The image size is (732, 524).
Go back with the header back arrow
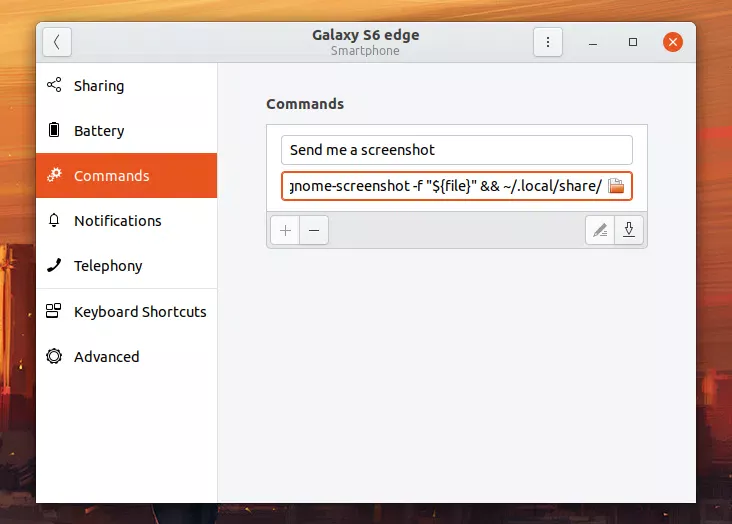point(57,42)
